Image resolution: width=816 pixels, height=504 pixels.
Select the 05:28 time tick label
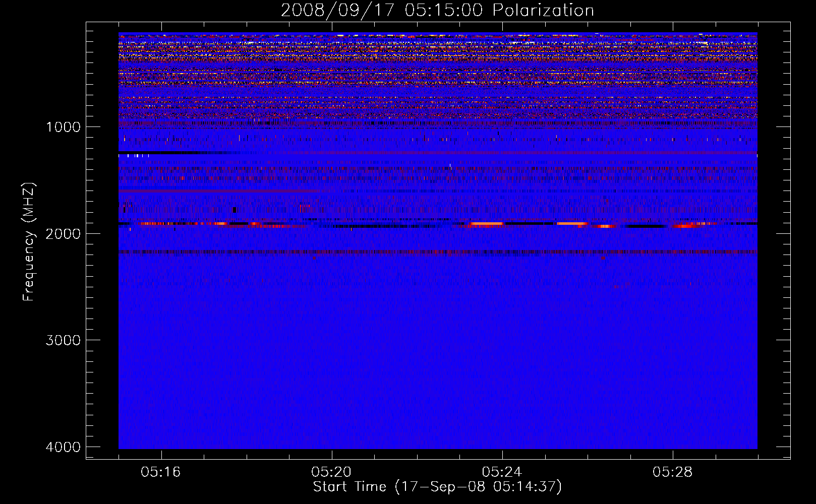point(672,472)
